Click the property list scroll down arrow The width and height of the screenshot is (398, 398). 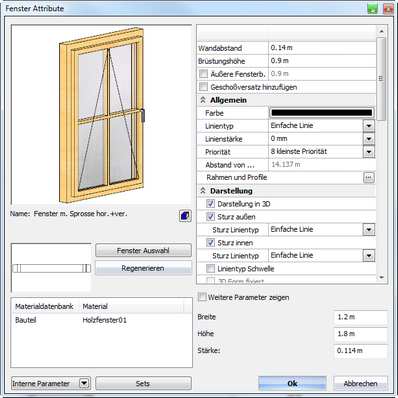[382, 278]
